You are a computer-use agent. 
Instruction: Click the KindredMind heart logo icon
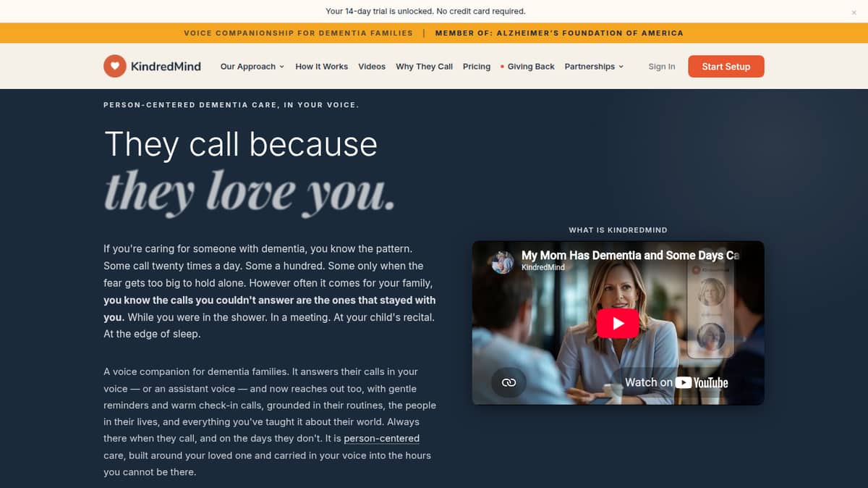pos(114,66)
